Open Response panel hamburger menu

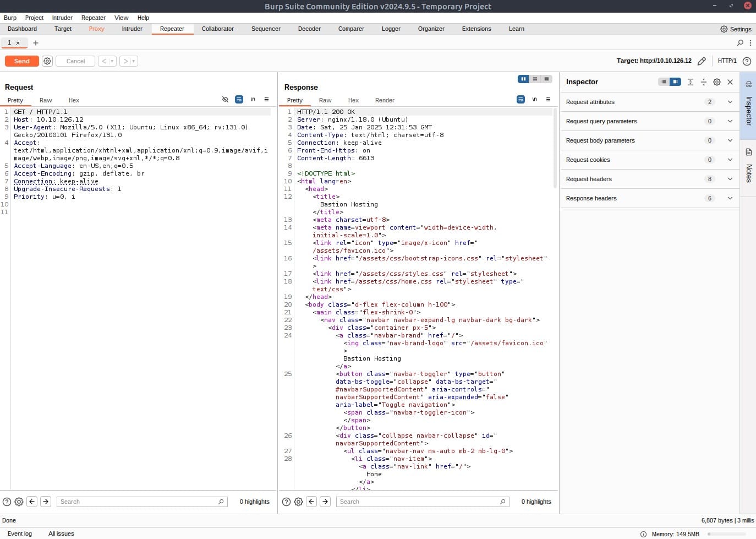548,100
